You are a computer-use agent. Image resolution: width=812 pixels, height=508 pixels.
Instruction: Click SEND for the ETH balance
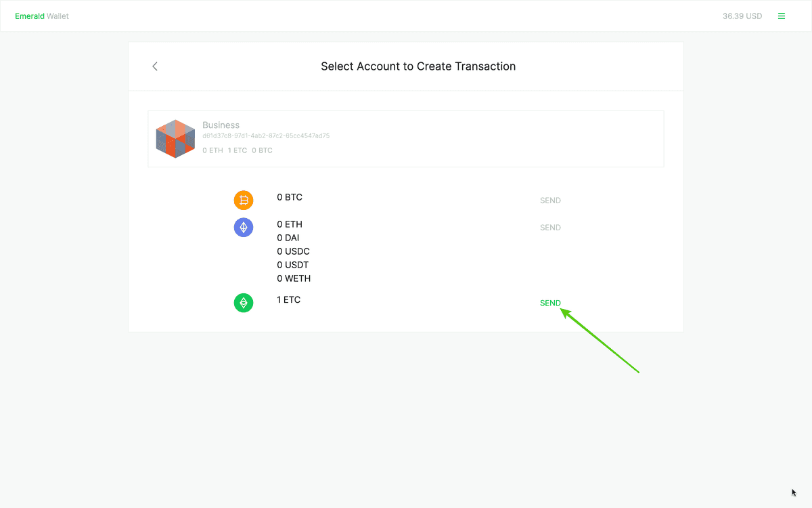(x=550, y=227)
